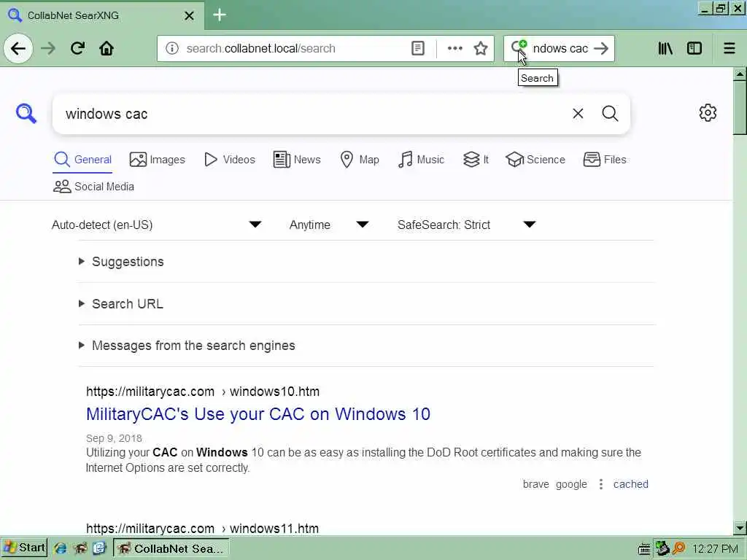The image size is (747, 560).
Task: Submit browser search bar with arrow
Action: click(601, 48)
